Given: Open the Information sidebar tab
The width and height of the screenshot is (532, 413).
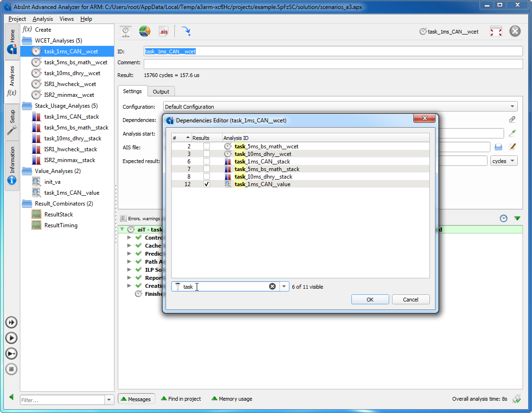Looking at the screenshot, I should click(12, 165).
